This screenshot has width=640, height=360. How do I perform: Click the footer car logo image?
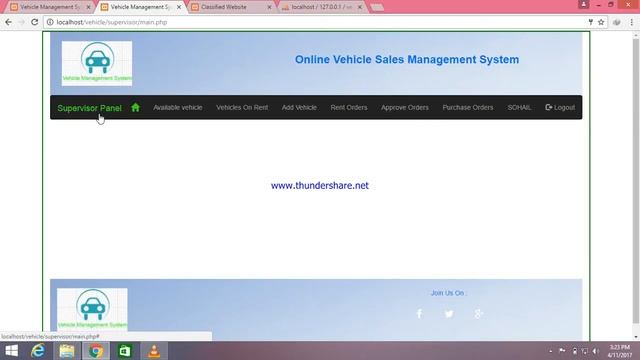pyautogui.click(x=92, y=309)
